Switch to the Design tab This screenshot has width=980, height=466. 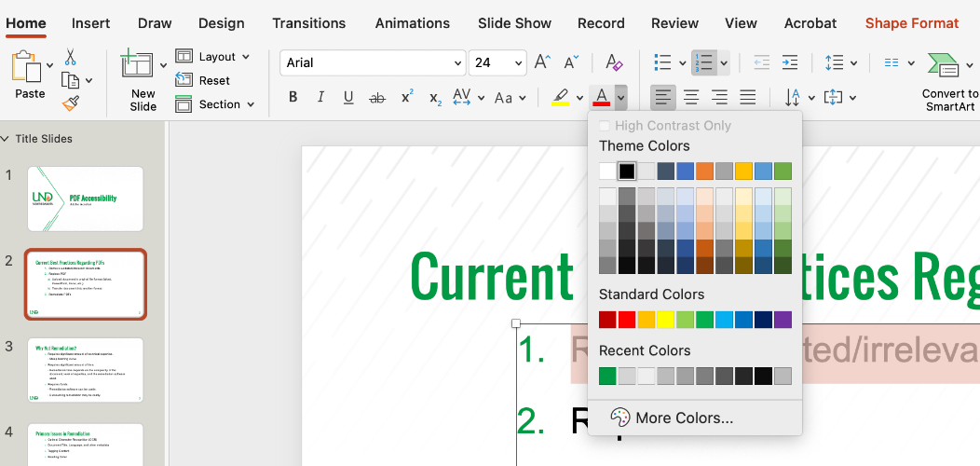pyautogui.click(x=222, y=23)
